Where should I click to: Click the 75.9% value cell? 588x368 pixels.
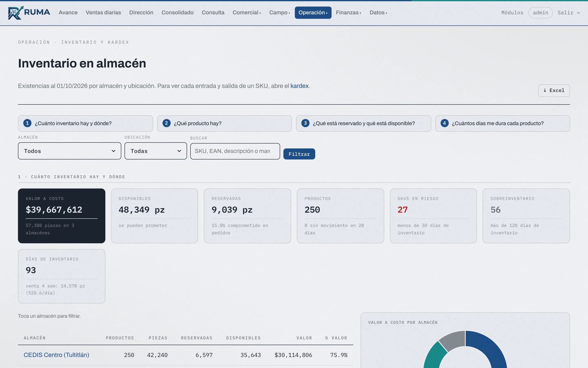click(339, 355)
